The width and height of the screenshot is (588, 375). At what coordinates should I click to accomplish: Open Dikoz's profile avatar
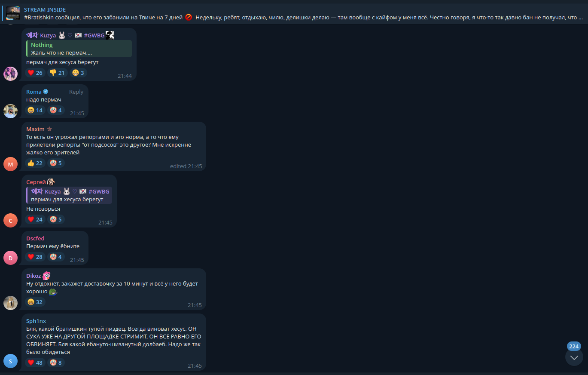(x=10, y=303)
